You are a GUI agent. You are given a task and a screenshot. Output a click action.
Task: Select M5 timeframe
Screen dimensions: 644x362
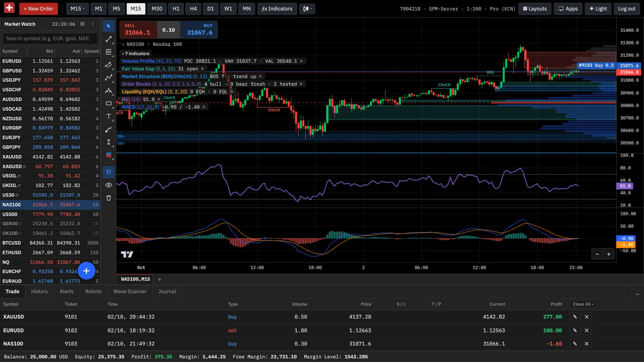pyautogui.click(x=116, y=9)
